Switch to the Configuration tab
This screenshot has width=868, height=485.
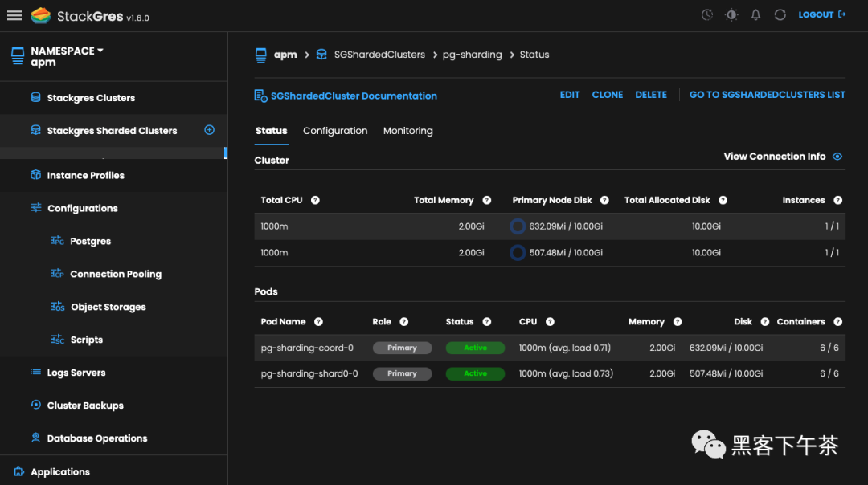click(335, 131)
